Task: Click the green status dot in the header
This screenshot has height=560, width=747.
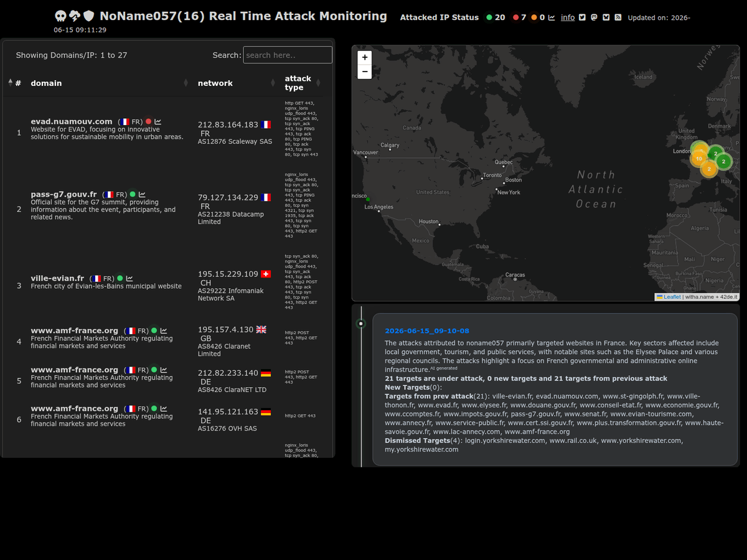Action: [489, 17]
